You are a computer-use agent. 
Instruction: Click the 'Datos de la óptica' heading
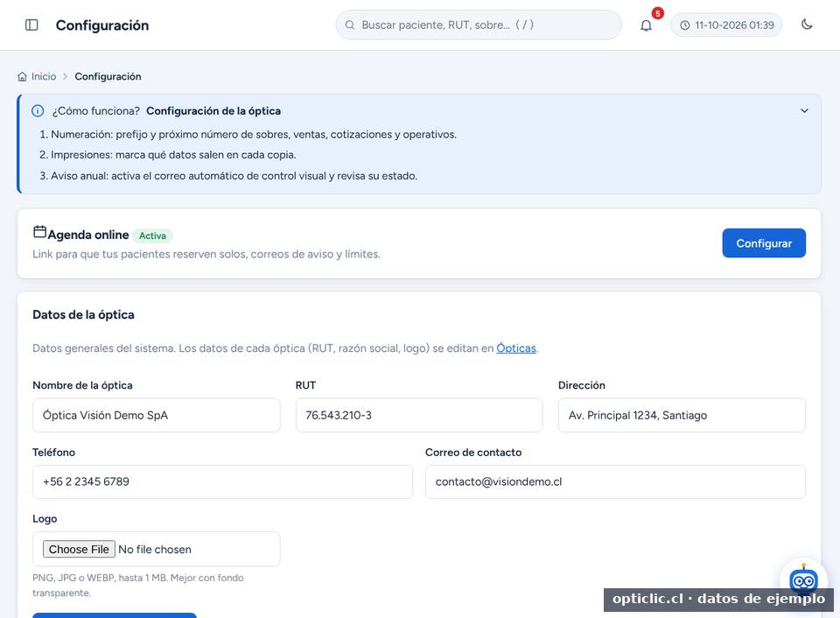[84, 314]
